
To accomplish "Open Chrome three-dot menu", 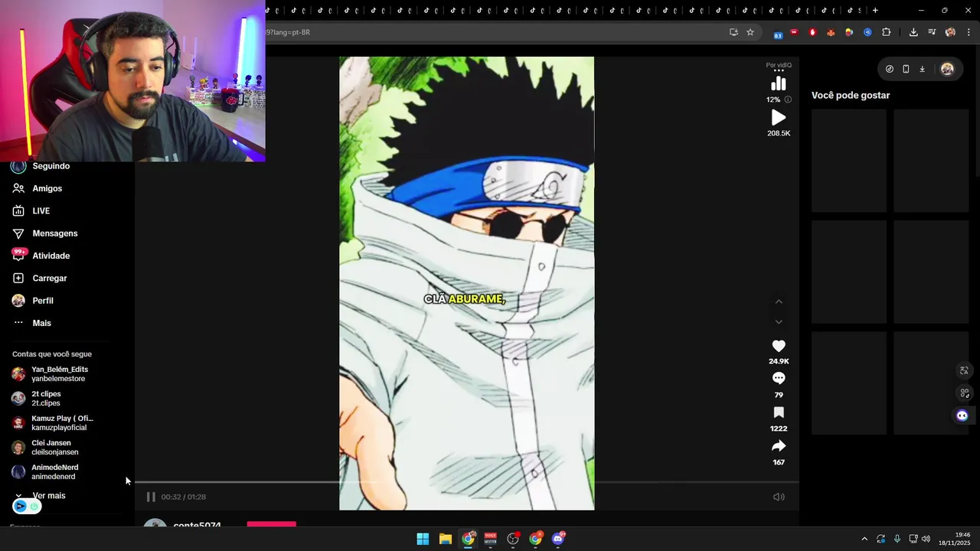I will coord(969,32).
